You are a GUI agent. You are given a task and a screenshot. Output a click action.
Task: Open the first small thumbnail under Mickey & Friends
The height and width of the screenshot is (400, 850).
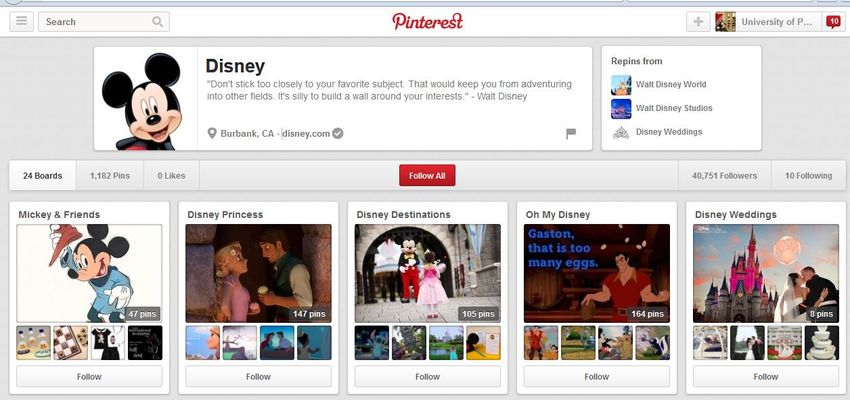34,343
